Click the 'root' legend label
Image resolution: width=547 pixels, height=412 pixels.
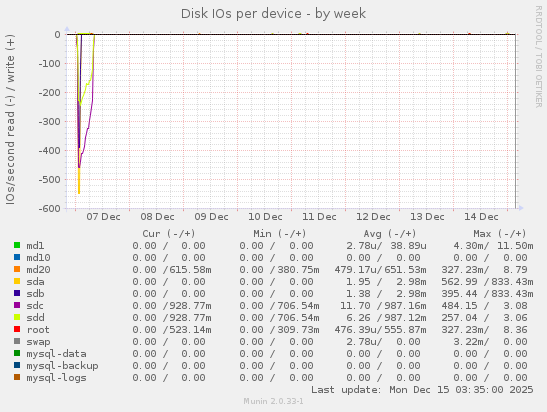[38, 330]
